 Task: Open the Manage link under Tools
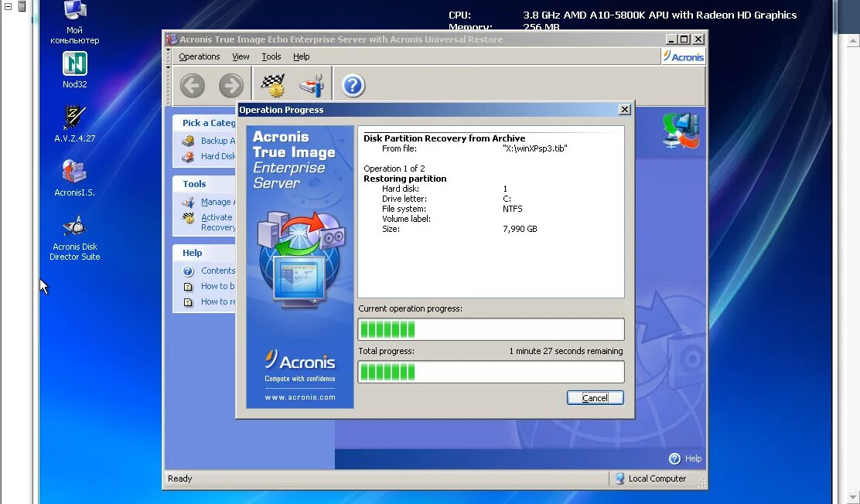(x=218, y=202)
